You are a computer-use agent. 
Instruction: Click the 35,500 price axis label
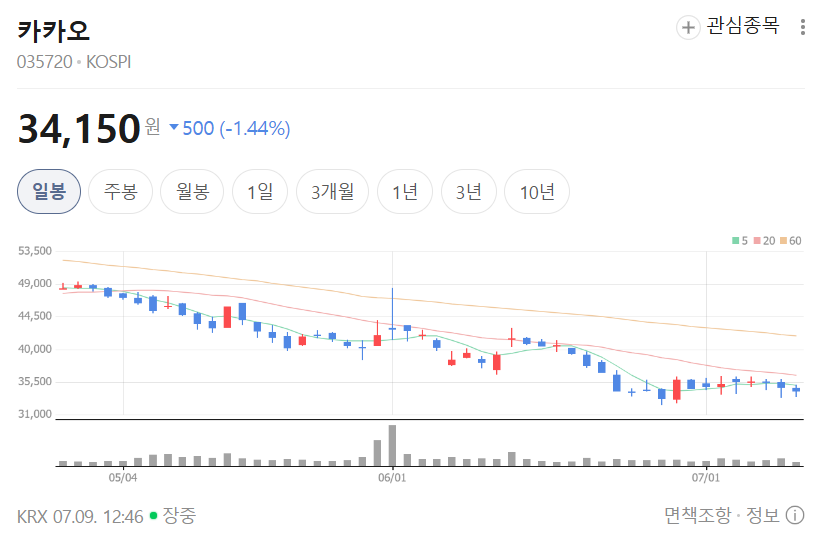[x=35, y=382]
